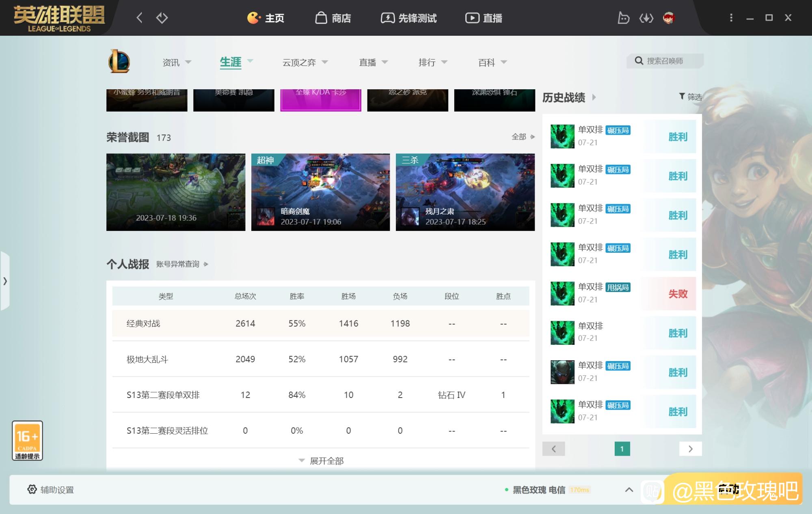Image resolution: width=812 pixels, height=514 pixels.
Task: Click the 84% win rate cell
Action: pos(297,395)
